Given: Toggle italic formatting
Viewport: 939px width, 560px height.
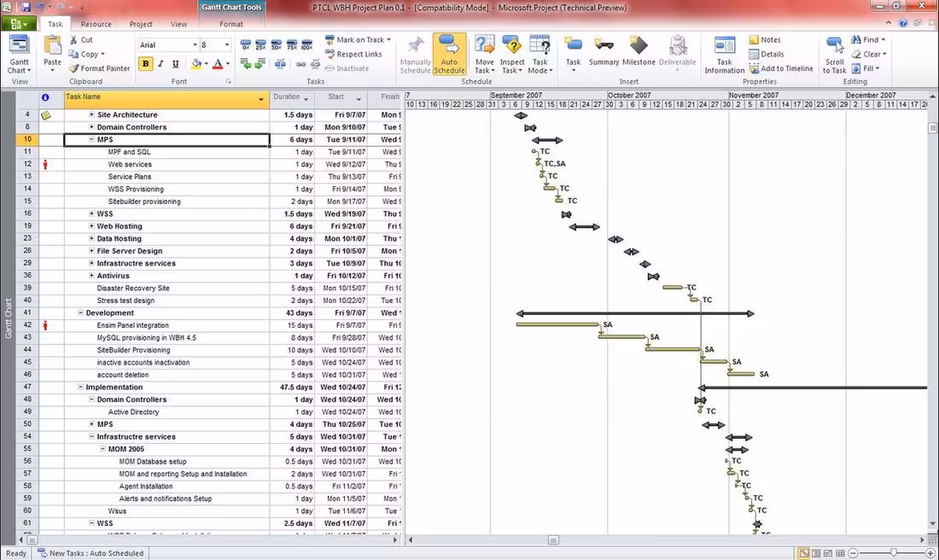Looking at the screenshot, I should 160,63.
